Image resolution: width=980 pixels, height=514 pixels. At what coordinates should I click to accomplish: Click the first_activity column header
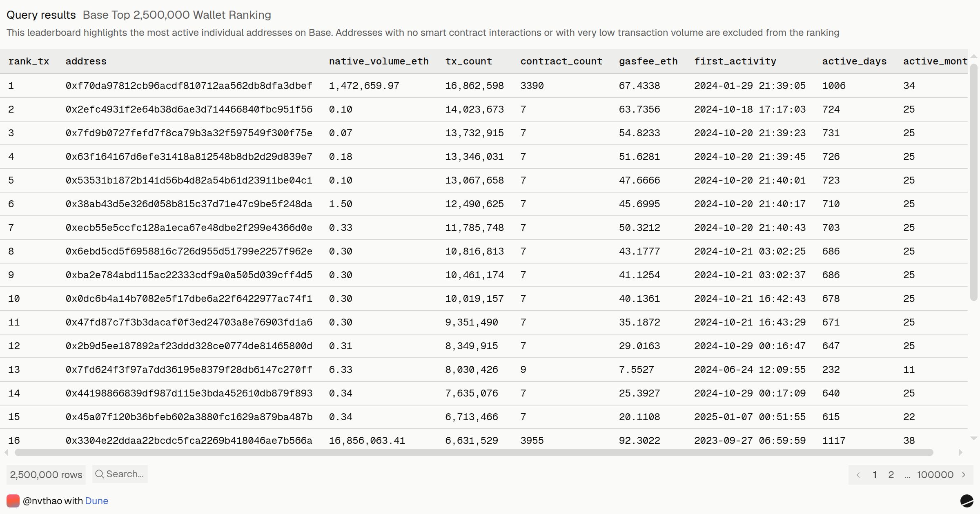point(735,61)
